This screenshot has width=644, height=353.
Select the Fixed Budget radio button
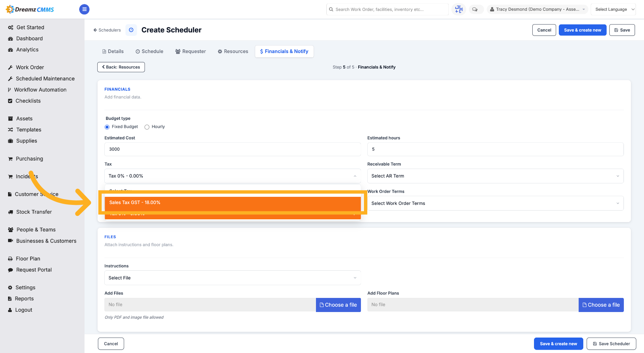(107, 127)
